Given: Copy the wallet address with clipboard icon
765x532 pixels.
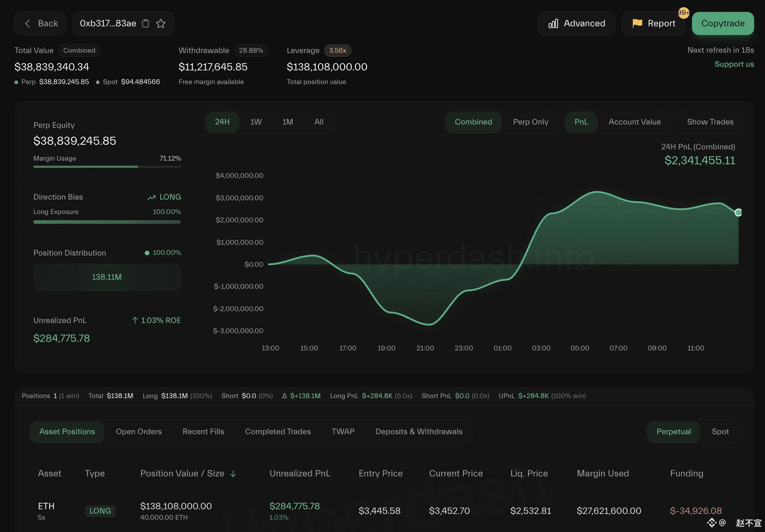Looking at the screenshot, I should [x=146, y=23].
